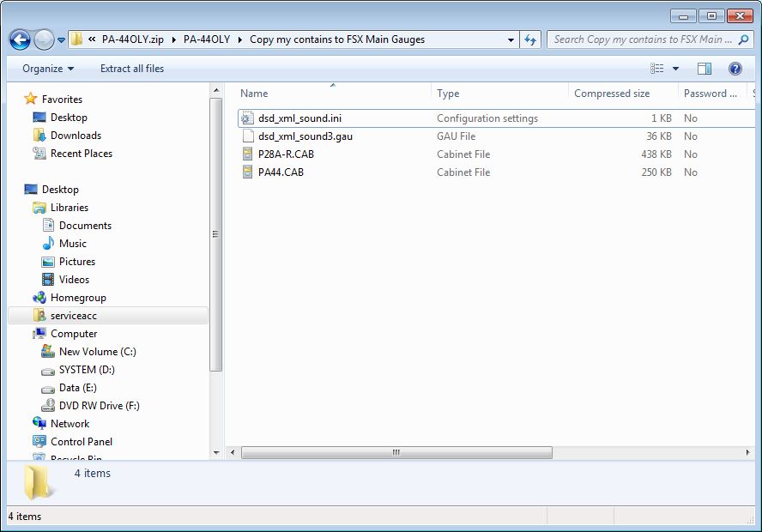Click the DVD RW Drive (F:) icon
Screen dimensions: 762x532
click(49, 406)
